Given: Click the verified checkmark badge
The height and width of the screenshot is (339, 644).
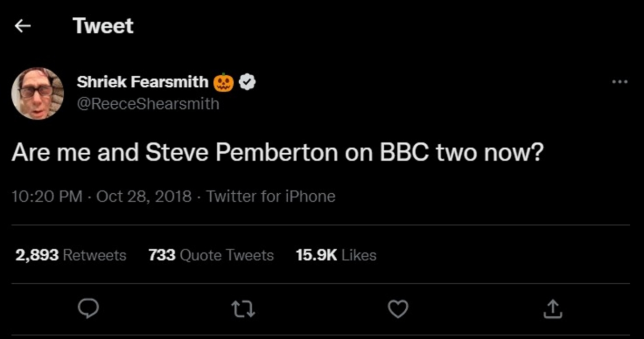Looking at the screenshot, I should (247, 82).
